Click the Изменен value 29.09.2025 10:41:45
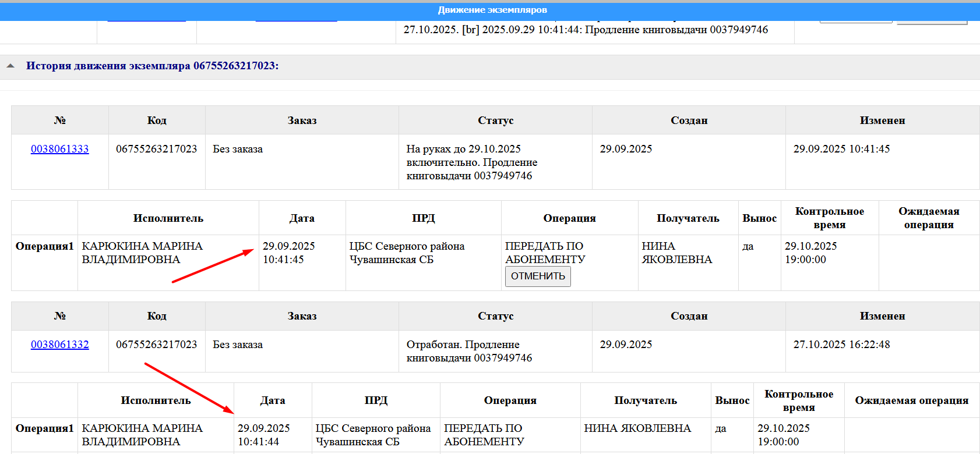This screenshot has height=454, width=980. coord(841,149)
